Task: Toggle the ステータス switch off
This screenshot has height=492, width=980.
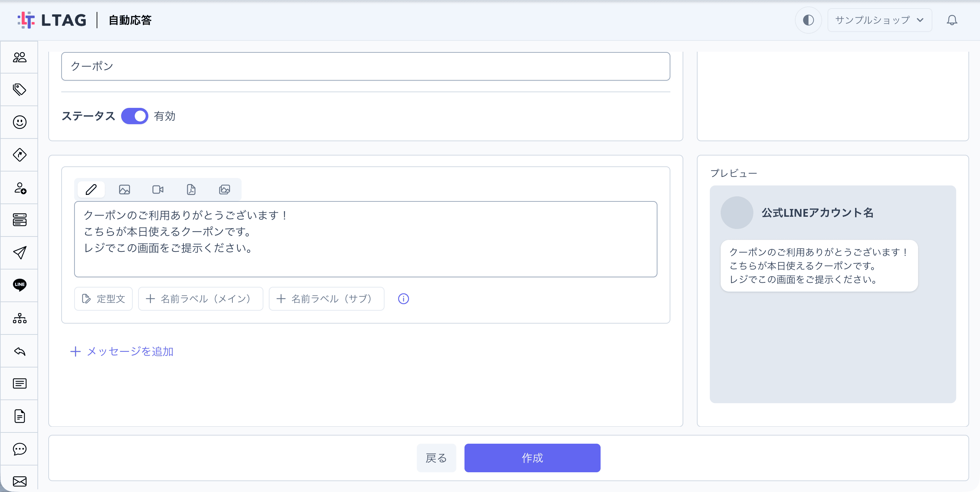Action: (135, 116)
